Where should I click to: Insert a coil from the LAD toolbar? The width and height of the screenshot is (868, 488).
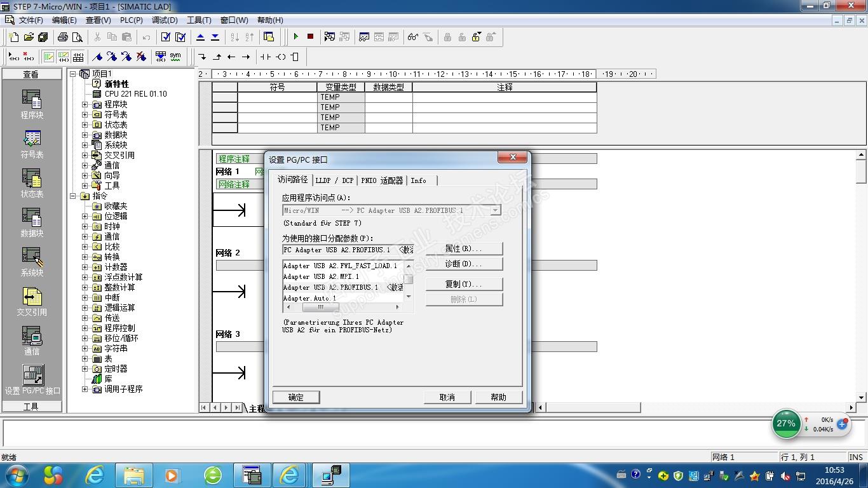click(281, 57)
